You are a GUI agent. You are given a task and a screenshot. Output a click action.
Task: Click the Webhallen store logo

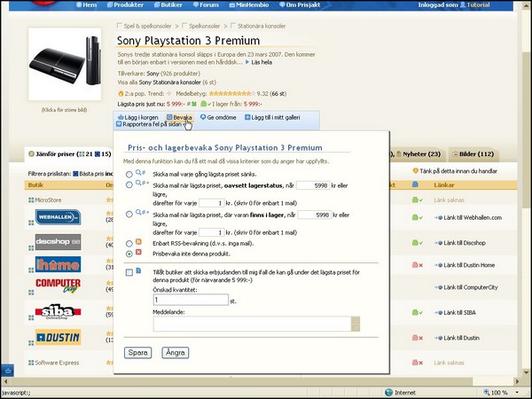tap(58, 217)
